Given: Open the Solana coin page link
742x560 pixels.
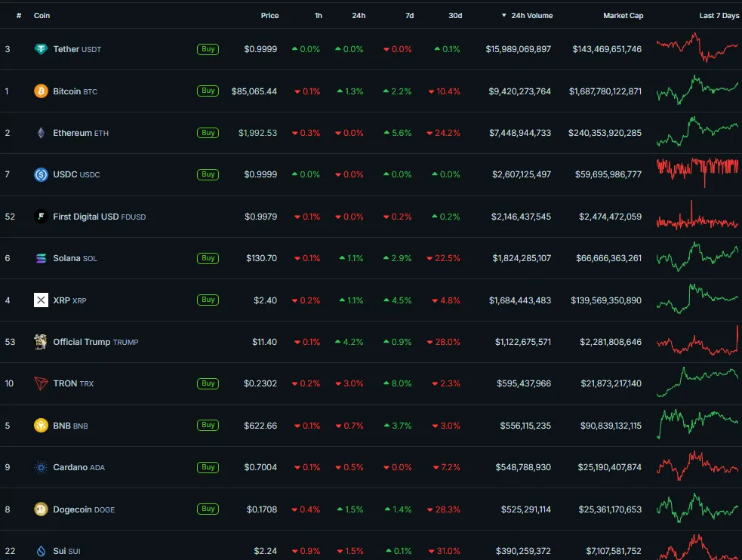Looking at the screenshot, I should point(75,258).
